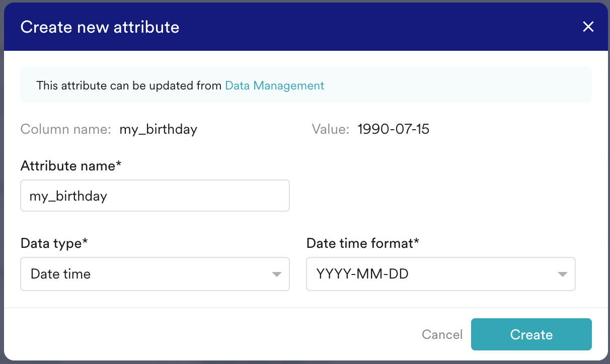Viewport: 610px width, 364px height.
Task: Click the empty area of the blue header bar
Action: 377,27
